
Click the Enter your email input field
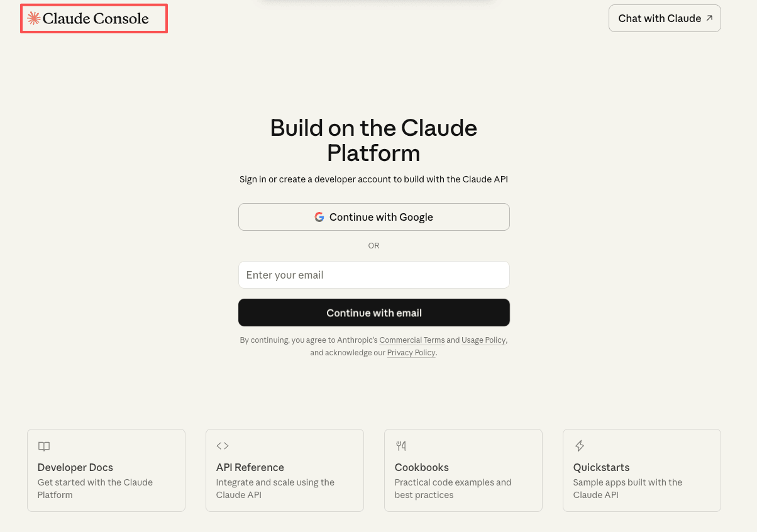point(373,275)
